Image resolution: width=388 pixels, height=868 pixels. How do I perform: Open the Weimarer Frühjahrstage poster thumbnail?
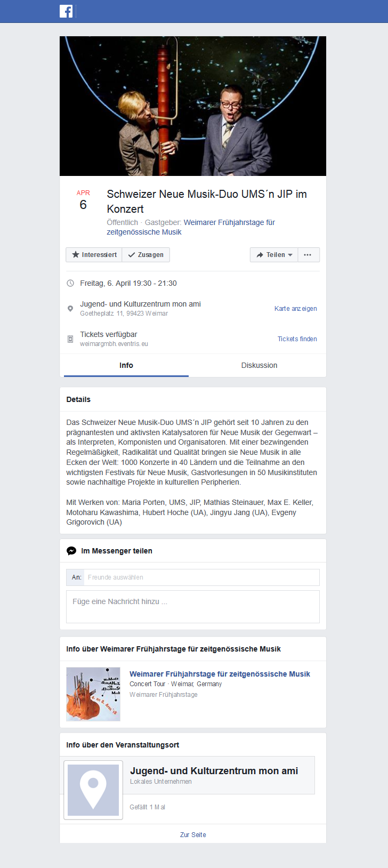pyautogui.click(x=93, y=694)
